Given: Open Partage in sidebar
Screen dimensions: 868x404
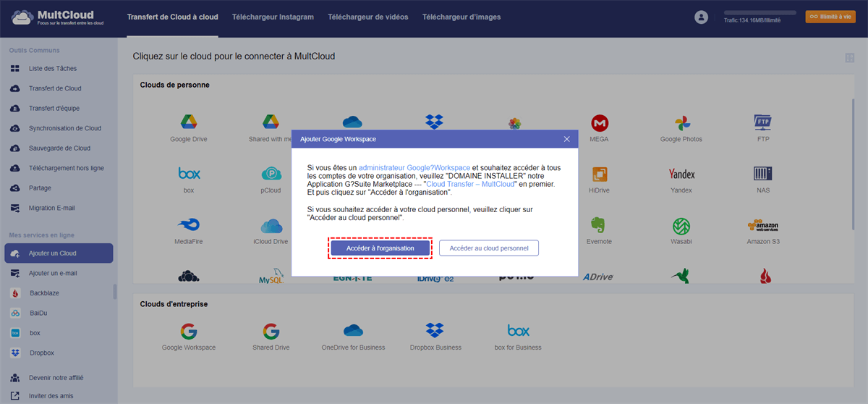Looking at the screenshot, I should [x=40, y=188].
